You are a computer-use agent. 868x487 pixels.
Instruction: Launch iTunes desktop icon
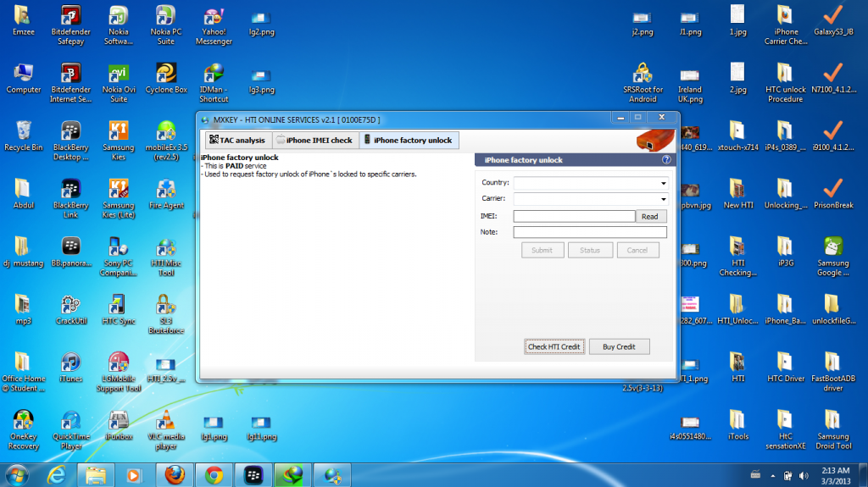[x=71, y=367]
